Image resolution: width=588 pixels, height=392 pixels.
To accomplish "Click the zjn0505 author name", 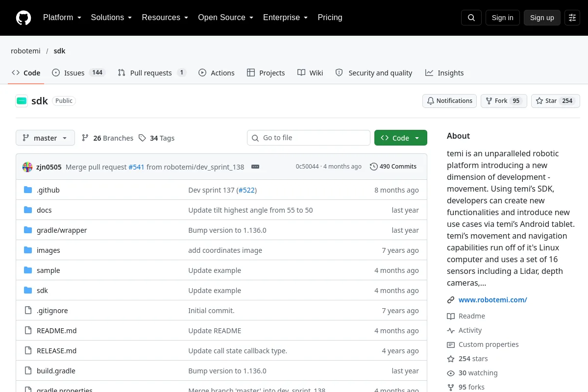I will 49,167.
